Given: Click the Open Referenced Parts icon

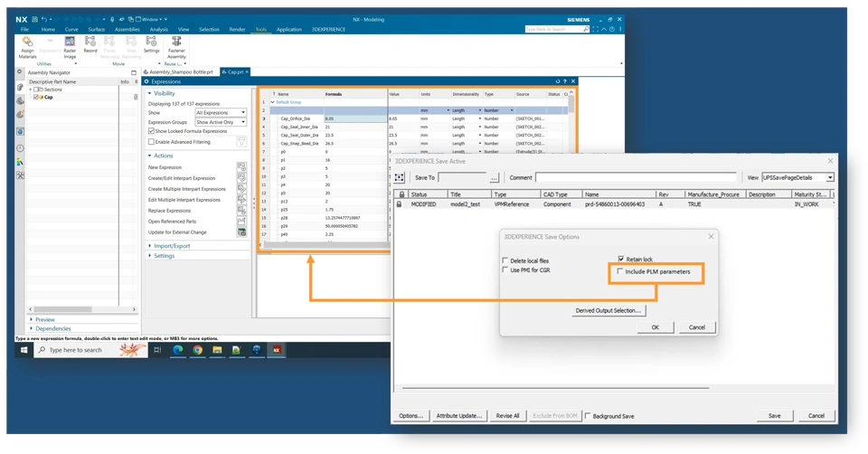Looking at the screenshot, I should point(241,222).
